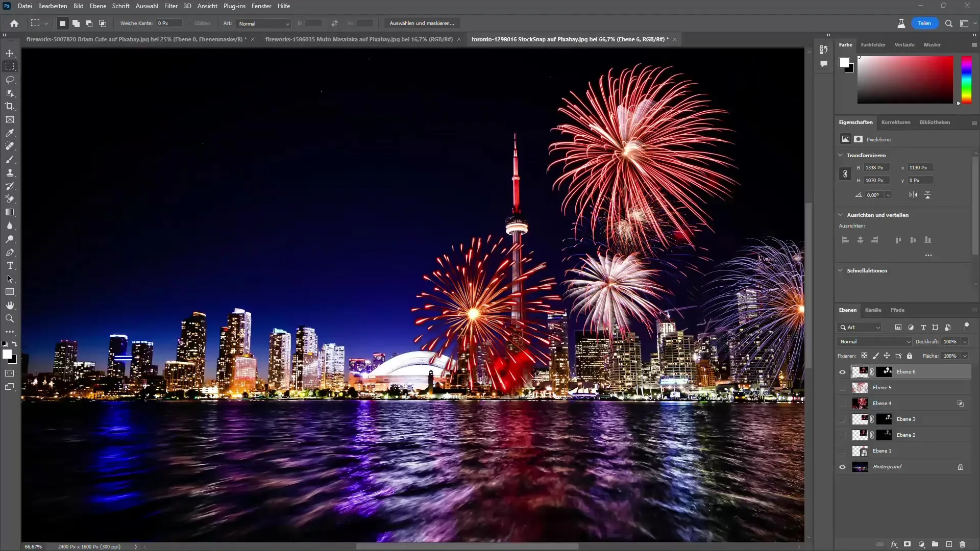Toggle visibility of Ebene 6
This screenshot has width=980, height=551.
click(842, 371)
